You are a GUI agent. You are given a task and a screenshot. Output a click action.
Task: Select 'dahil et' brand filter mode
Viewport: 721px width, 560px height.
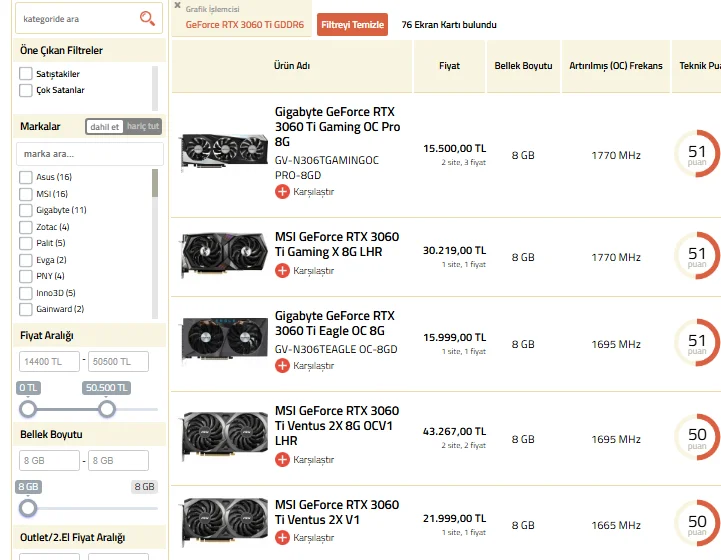pos(105,127)
